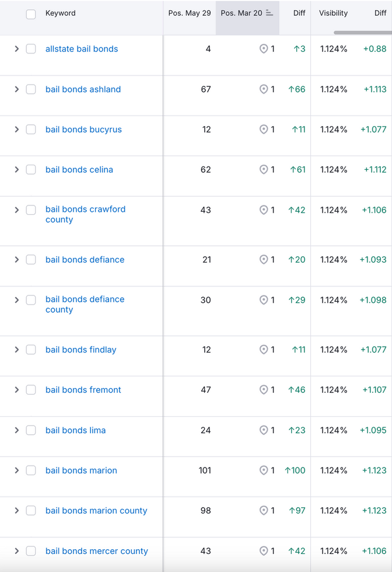Expand the bail bonds mercer county row

(x=17, y=551)
